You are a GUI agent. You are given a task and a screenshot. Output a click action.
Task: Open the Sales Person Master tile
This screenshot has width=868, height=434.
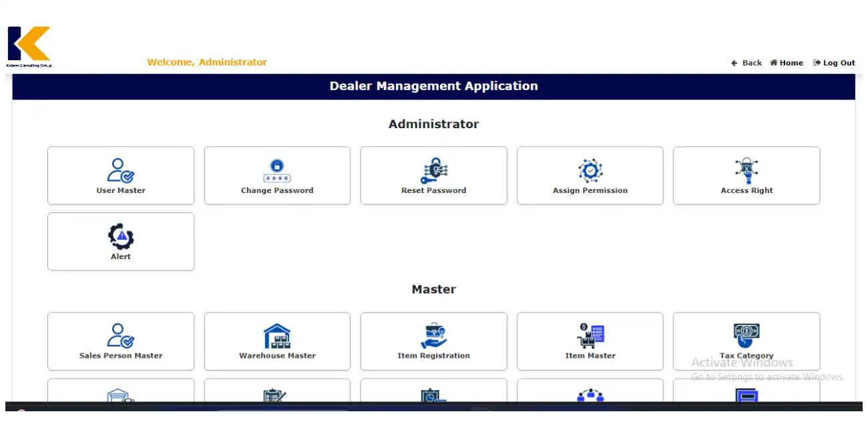[x=121, y=341]
